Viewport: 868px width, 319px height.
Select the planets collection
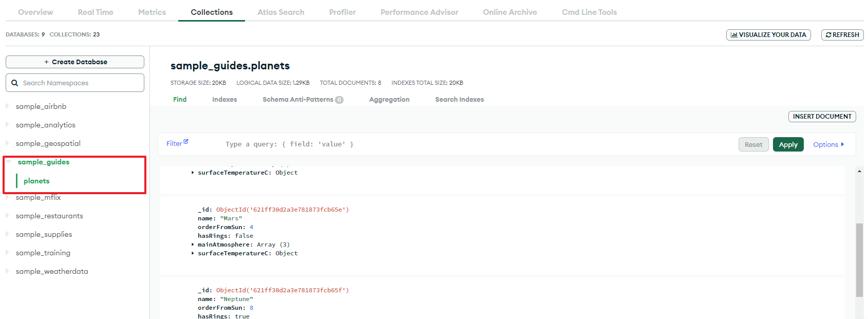click(36, 181)
